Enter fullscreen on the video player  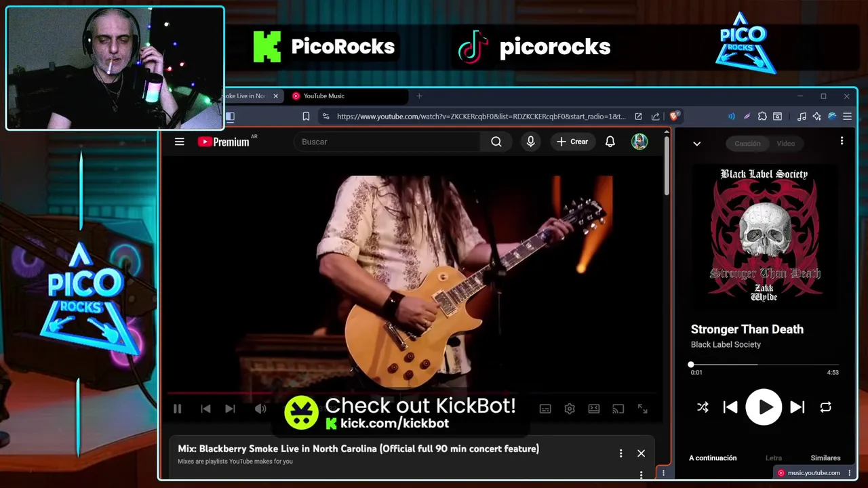point(642,409)
